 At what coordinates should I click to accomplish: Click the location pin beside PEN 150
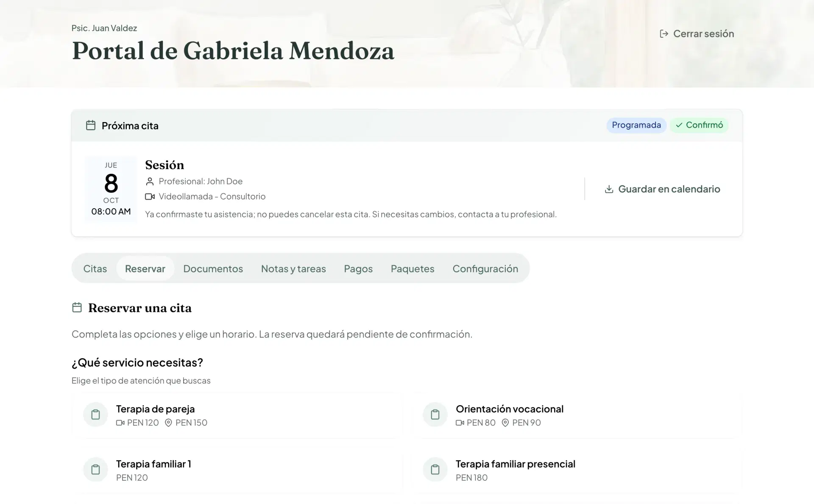coord(168,423)
